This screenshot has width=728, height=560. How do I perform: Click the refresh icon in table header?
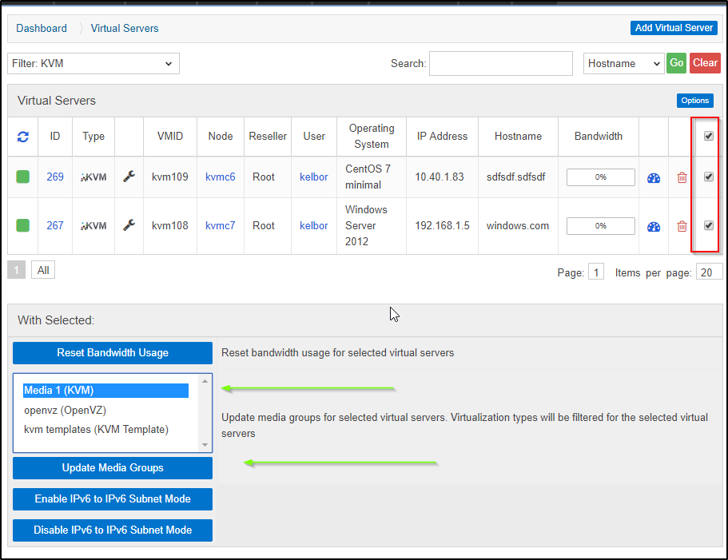coord(23,137)
